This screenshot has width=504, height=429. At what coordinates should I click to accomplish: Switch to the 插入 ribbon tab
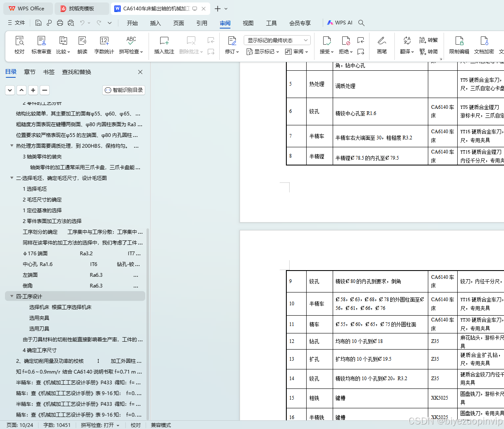pos(156,23)
